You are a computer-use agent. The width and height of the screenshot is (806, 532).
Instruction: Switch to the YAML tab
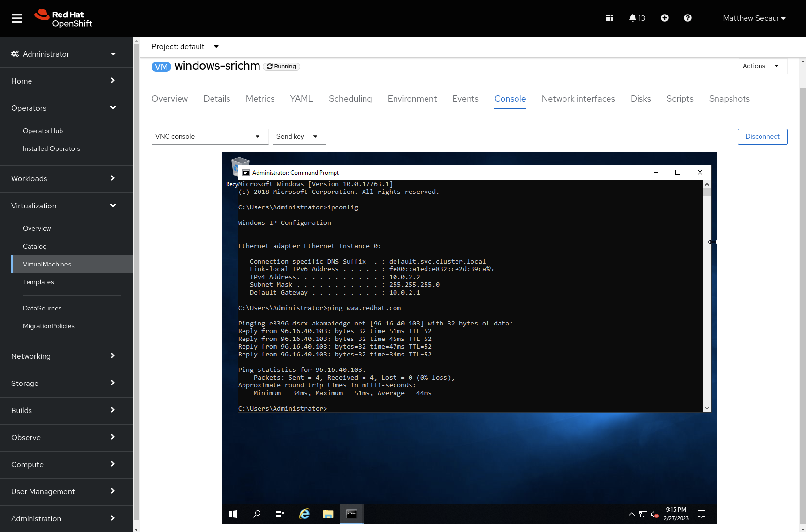(x=302, y=99)
